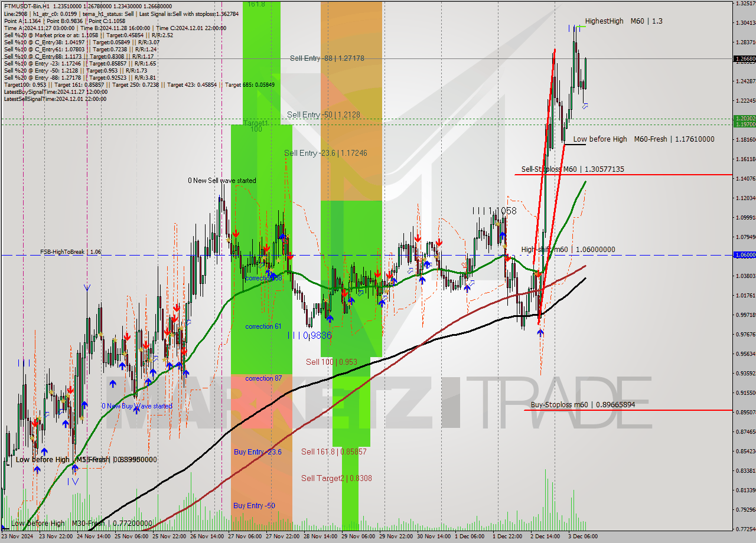Click the green 1.2030 price tag on axis
The image size is (756, 543).
point(744,119)
